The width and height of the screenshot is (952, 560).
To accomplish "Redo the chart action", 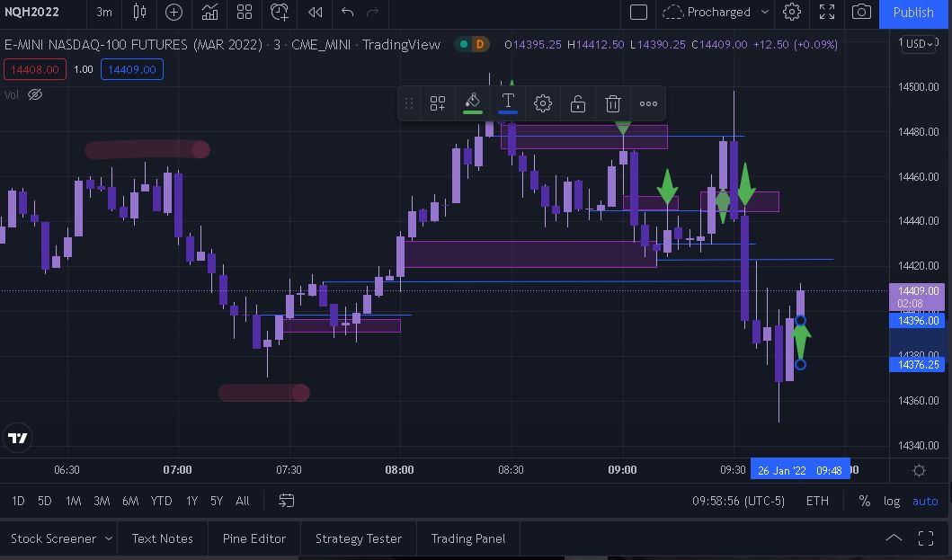I will coord(373,13).
